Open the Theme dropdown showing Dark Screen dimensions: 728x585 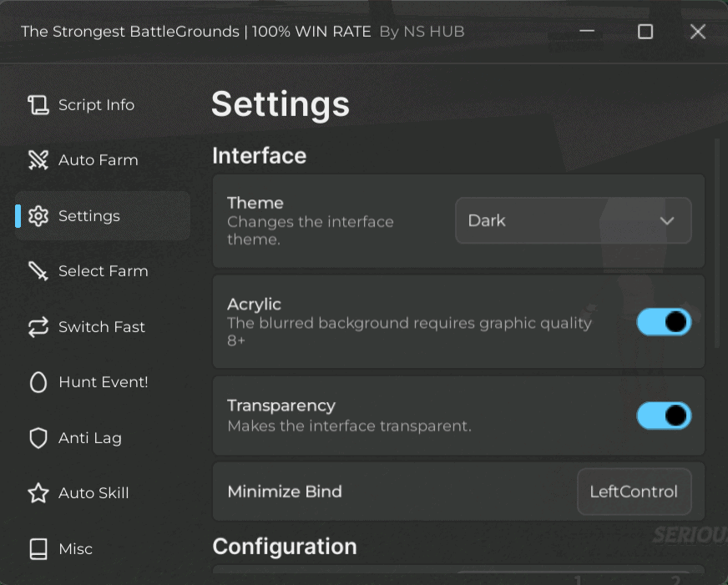point(574,220)
